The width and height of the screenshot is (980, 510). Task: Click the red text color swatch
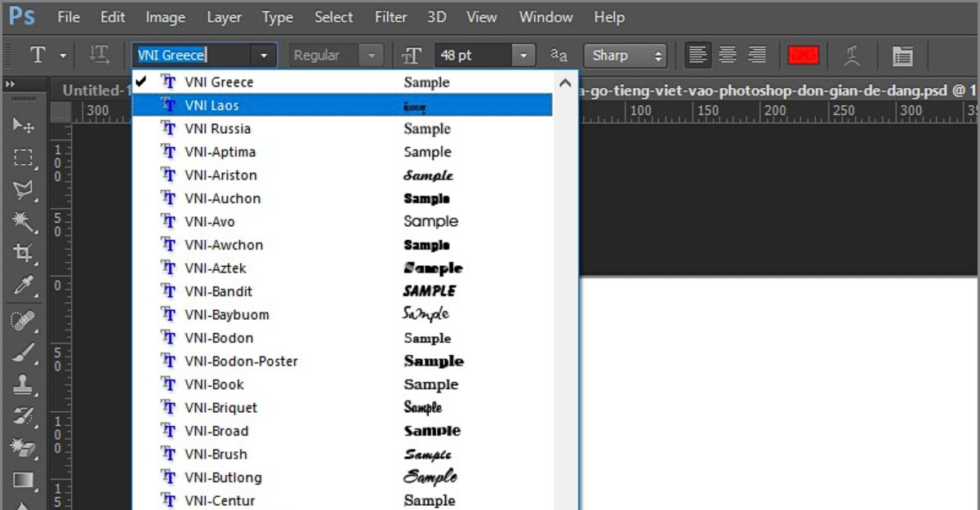pos(804,55)
